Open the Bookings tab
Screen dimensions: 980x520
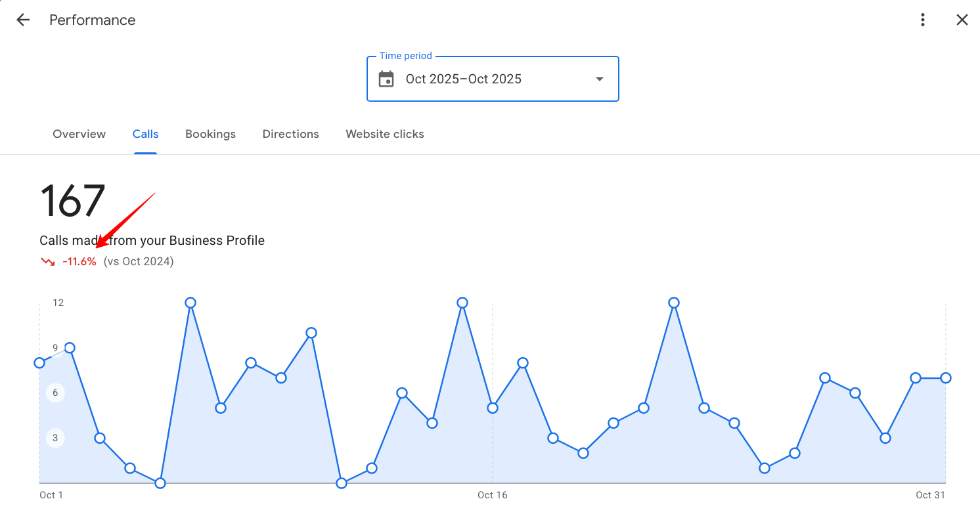(210, 134)
